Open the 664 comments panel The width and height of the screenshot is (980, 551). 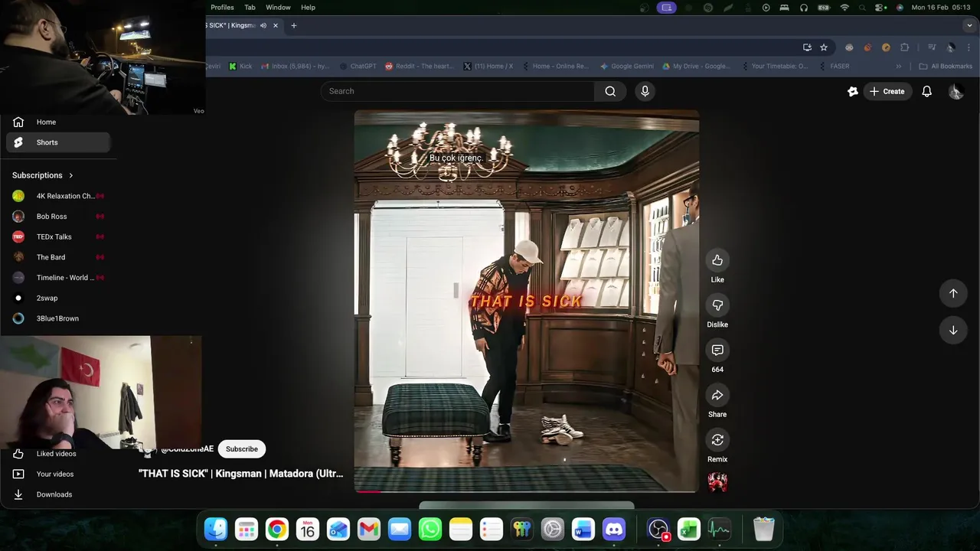click(717, 350)
